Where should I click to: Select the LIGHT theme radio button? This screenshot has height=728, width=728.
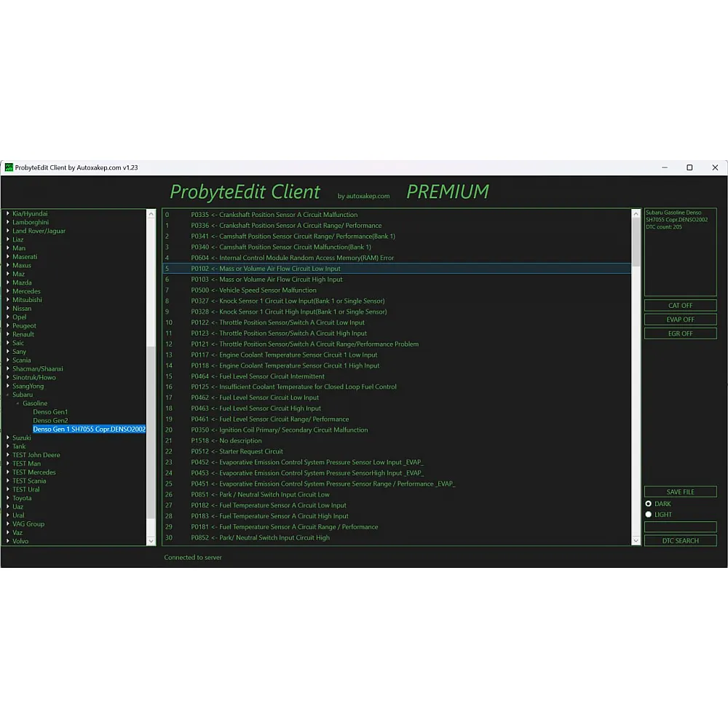tap(649, 515)
